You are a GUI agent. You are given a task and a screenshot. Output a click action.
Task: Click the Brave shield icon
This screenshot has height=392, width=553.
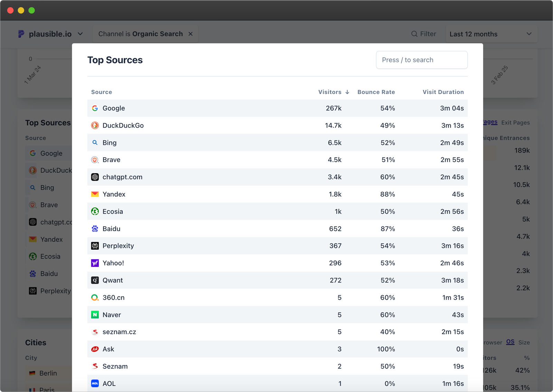[x=95, y=159]
